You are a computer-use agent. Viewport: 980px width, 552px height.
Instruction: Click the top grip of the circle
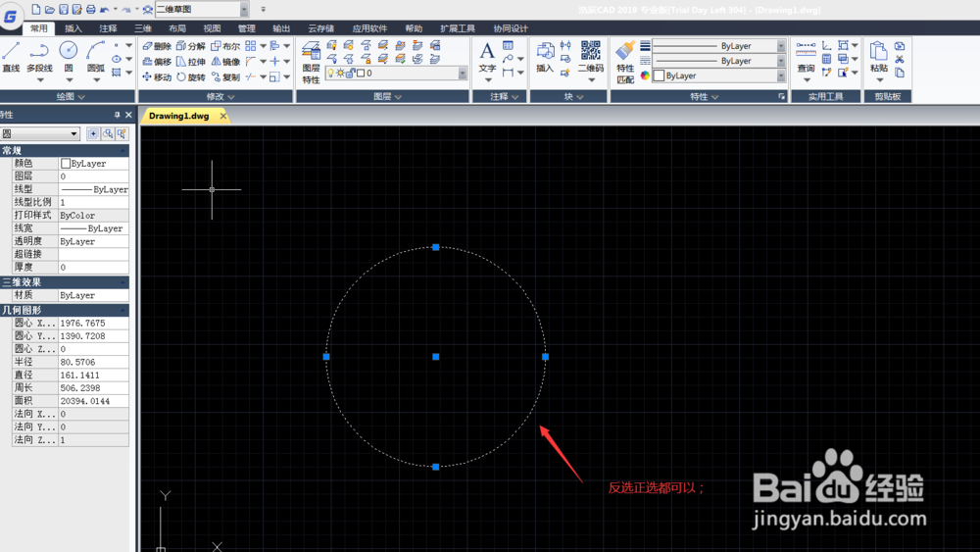(x=436, y=247)
